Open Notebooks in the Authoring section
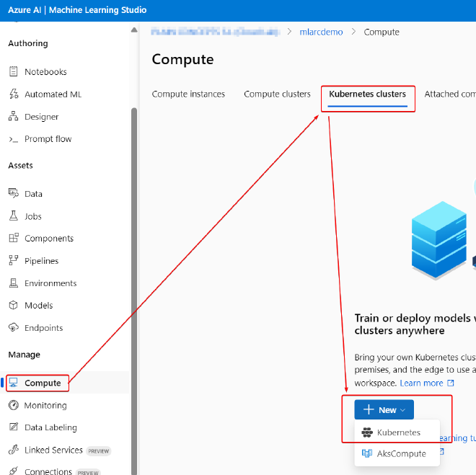The image size is (476, 475). (45, 71)
